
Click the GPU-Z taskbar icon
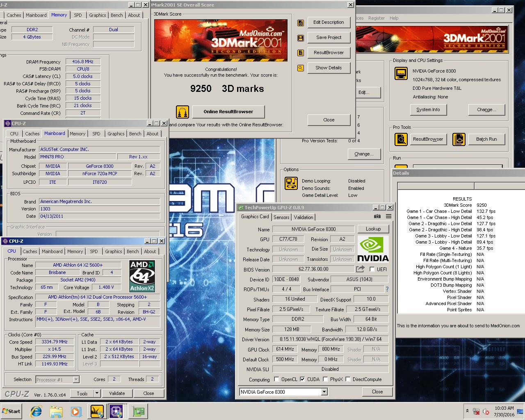click(139, 411)
